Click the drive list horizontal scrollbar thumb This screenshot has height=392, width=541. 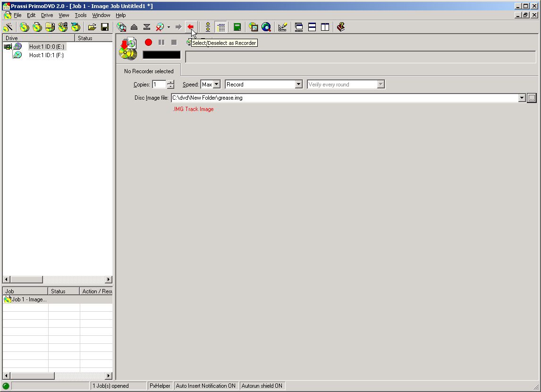[26, 279]
